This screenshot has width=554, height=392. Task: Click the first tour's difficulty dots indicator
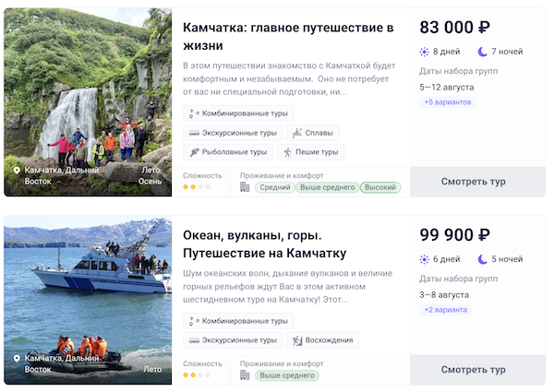196,187
